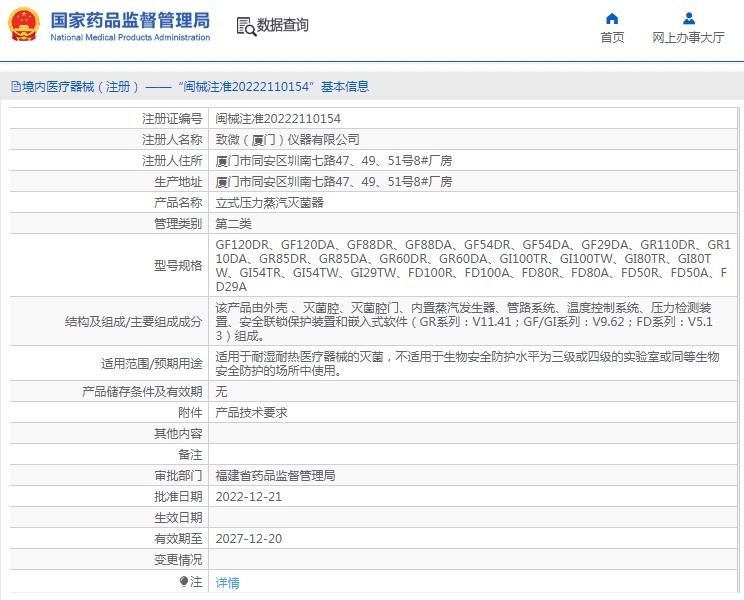Click the 结构及组成/主要组成成分 label

[x=134, y=322]
